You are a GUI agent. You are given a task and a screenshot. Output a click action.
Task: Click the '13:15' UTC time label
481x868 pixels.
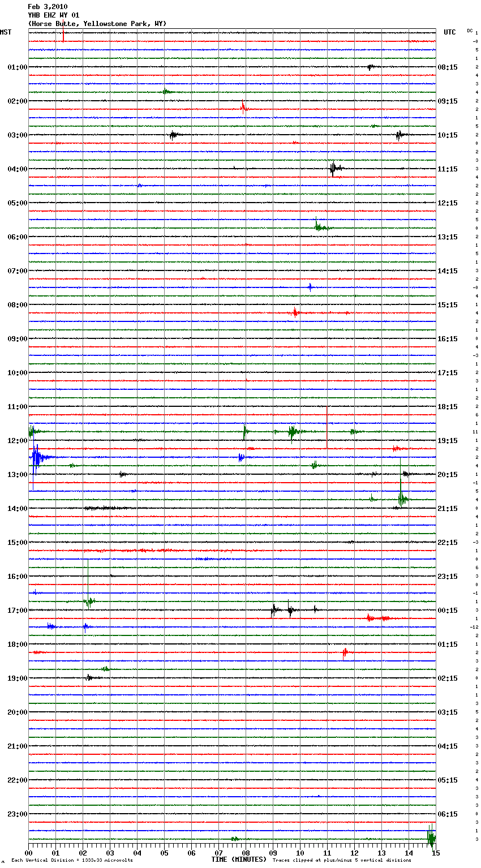click(x=448, y=237)
